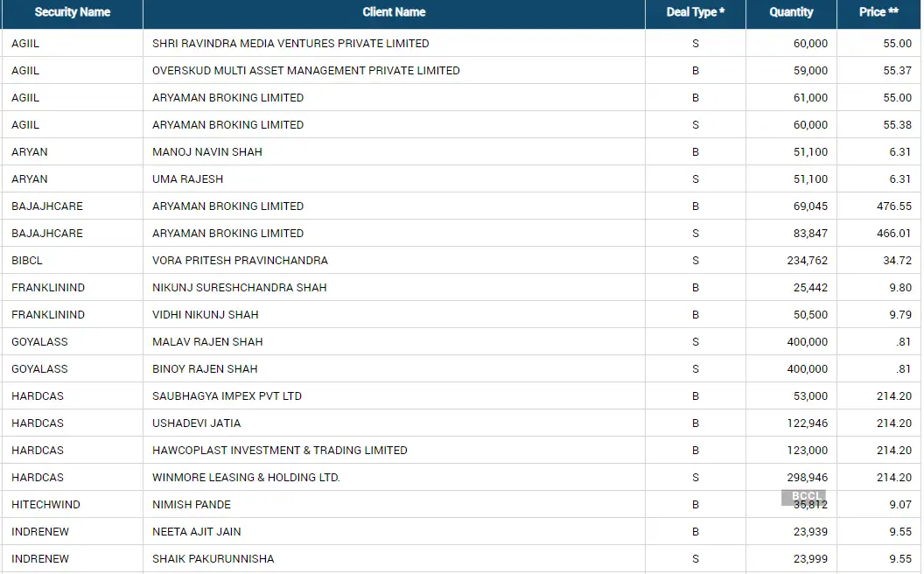Click client Shri Ravindra Media Ventures Private Limited
924x574 pixels.
coord(290,44)
